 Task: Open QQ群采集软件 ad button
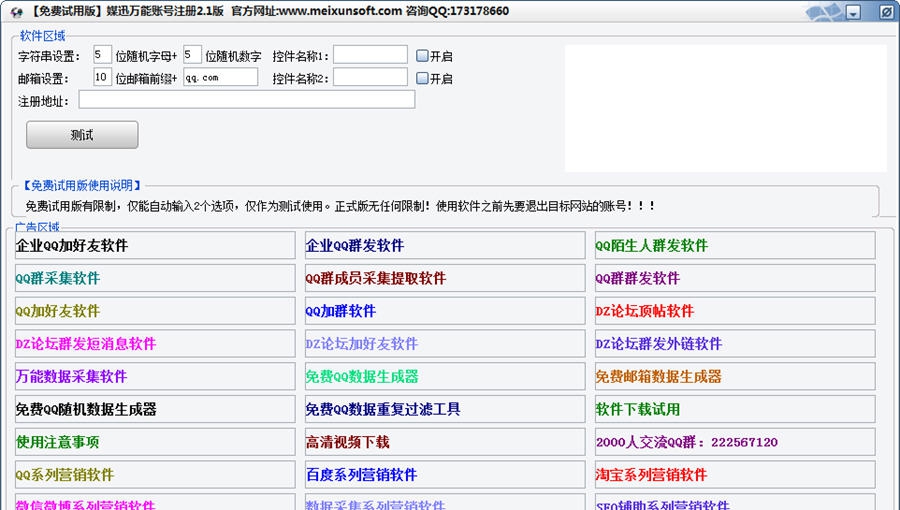pos(155,278)
